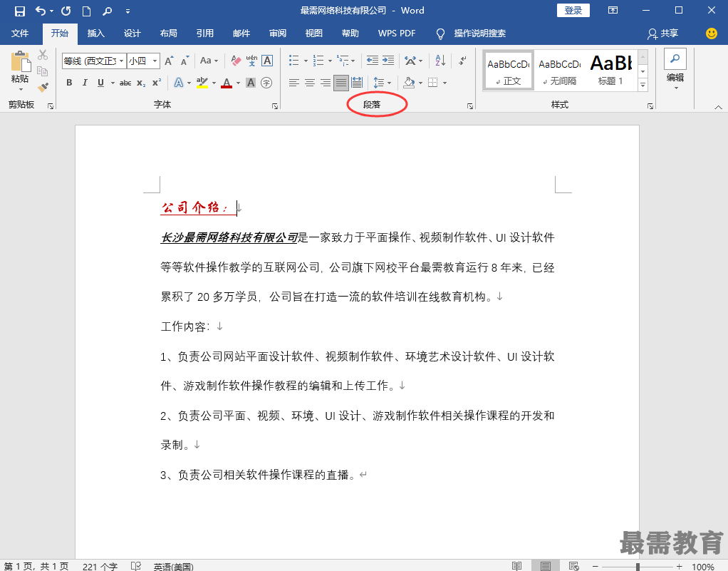Click the 登录 sign-in button
The width and height of the screenshot is (728, 571).
tap(573, 10)
